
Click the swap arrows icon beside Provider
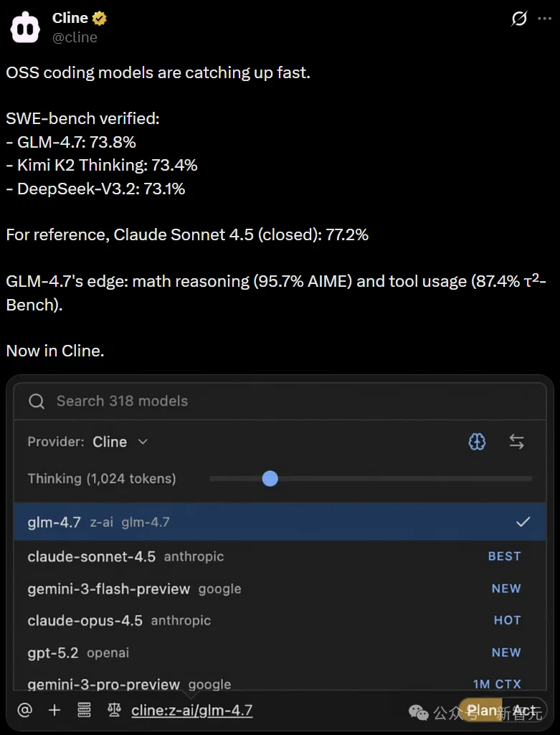[x=516, y=442]
